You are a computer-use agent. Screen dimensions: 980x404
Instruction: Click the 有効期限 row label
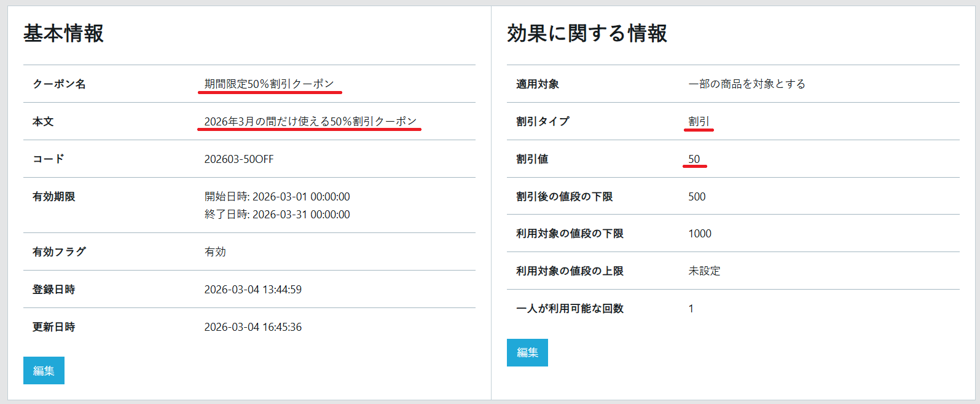click(54, 196)
